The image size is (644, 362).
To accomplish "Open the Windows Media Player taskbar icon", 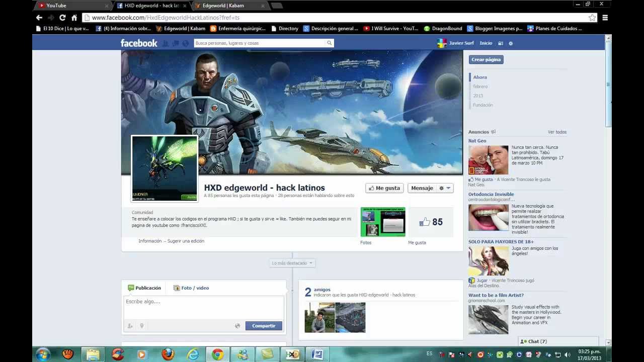I will click(x=142, y=354).
